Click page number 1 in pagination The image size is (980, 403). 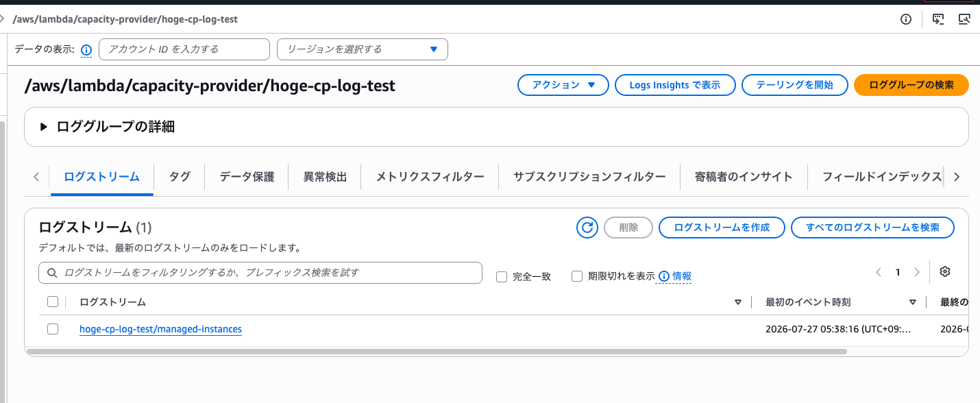[x=898, y=272]
